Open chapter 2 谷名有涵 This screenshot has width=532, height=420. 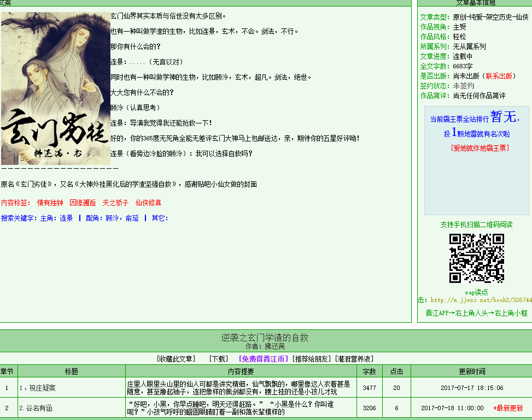click(x=36, y=408)
